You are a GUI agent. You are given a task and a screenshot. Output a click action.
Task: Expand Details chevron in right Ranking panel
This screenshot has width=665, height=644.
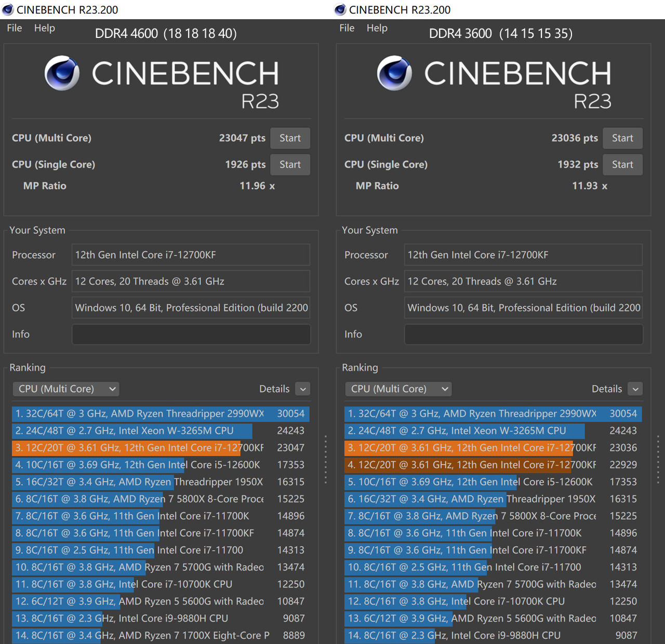pyautogui.click(x=635, y=389)
